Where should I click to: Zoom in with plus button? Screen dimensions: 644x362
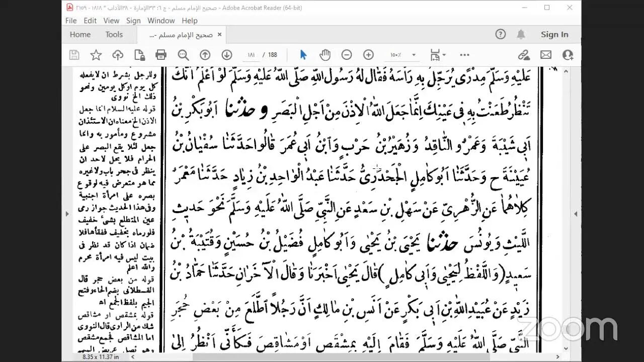368,55
